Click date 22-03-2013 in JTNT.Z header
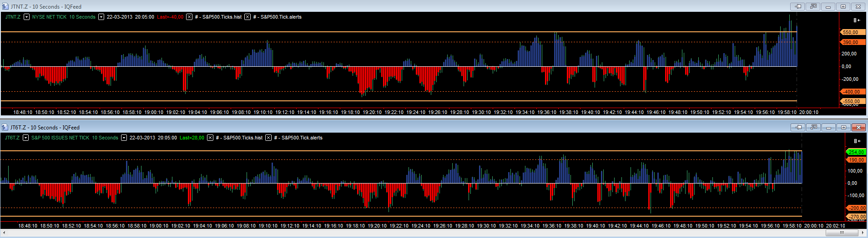This screenshot has height=238, width=868. pos(120,17)
